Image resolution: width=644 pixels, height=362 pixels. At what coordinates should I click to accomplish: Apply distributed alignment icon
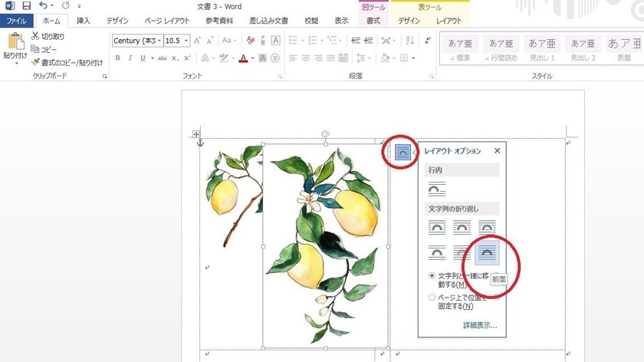click(343, 58)
